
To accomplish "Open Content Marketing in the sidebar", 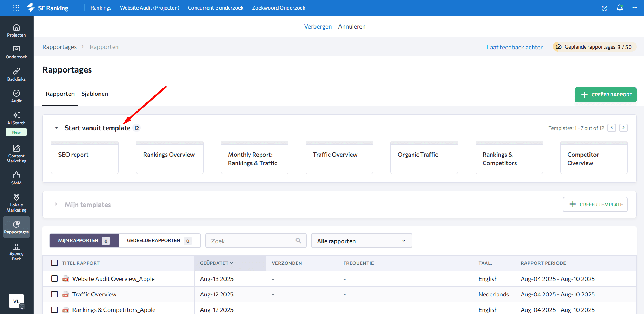I will pos(17,154).
